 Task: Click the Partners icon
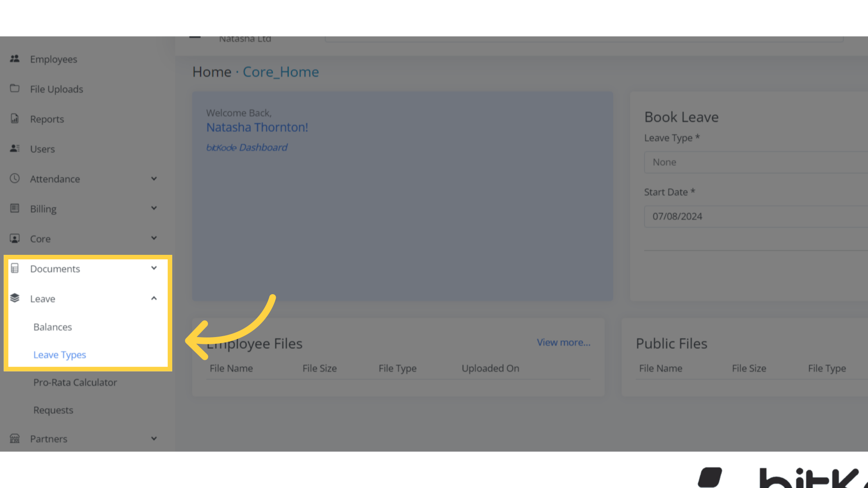click(14, 438)
